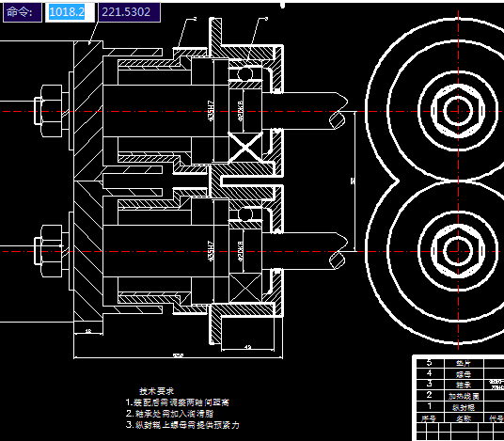Select the 221.5302 coordinate value box
Screen dimensions: 504x441
pos(129,12)
